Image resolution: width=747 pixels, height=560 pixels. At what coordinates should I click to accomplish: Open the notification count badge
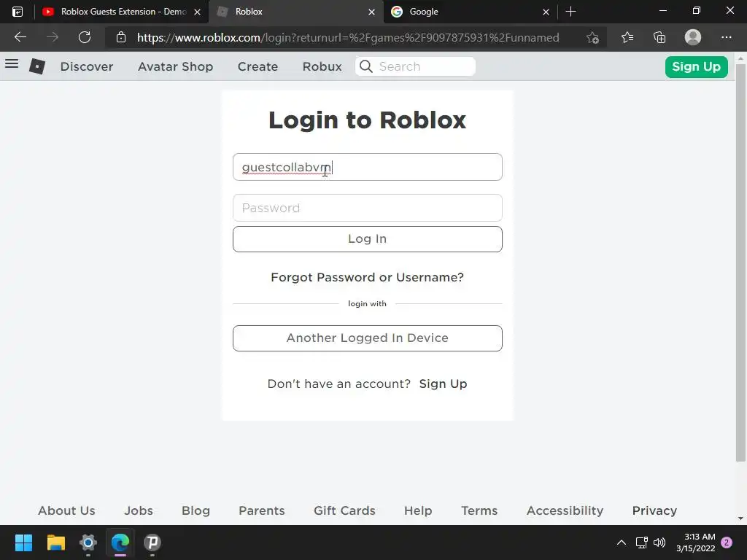tap(727, 542)
